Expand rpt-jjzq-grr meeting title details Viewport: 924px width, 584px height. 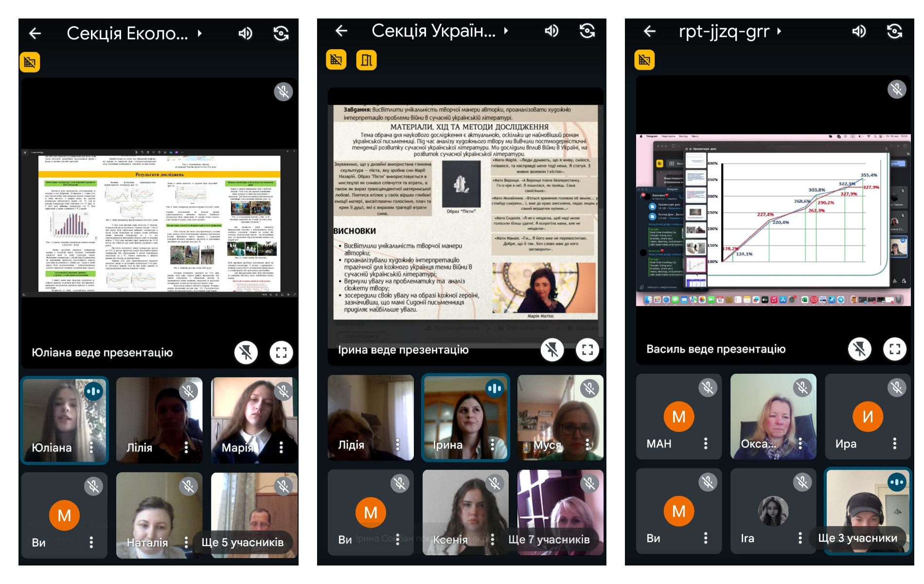[x=779, y=32]
